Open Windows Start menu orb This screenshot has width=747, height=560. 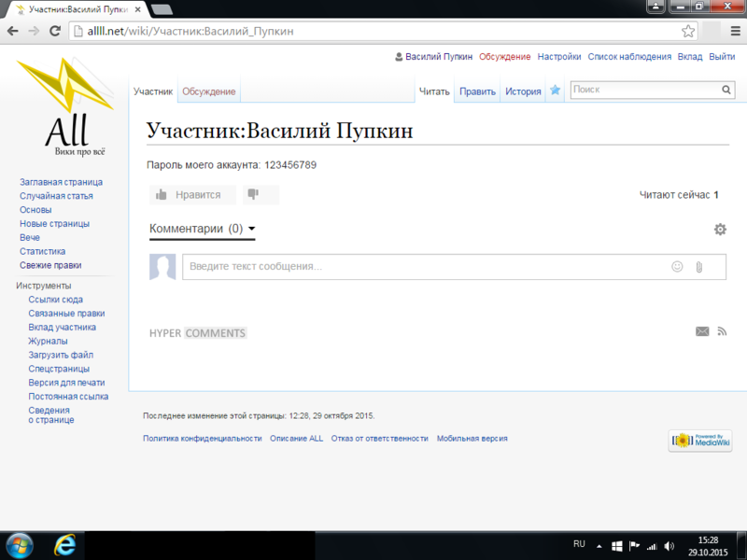click(19, 546)
